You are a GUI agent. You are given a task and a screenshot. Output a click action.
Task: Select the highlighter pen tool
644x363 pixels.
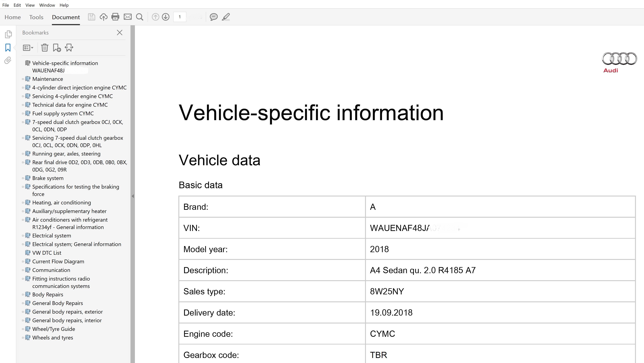(226, 17)
